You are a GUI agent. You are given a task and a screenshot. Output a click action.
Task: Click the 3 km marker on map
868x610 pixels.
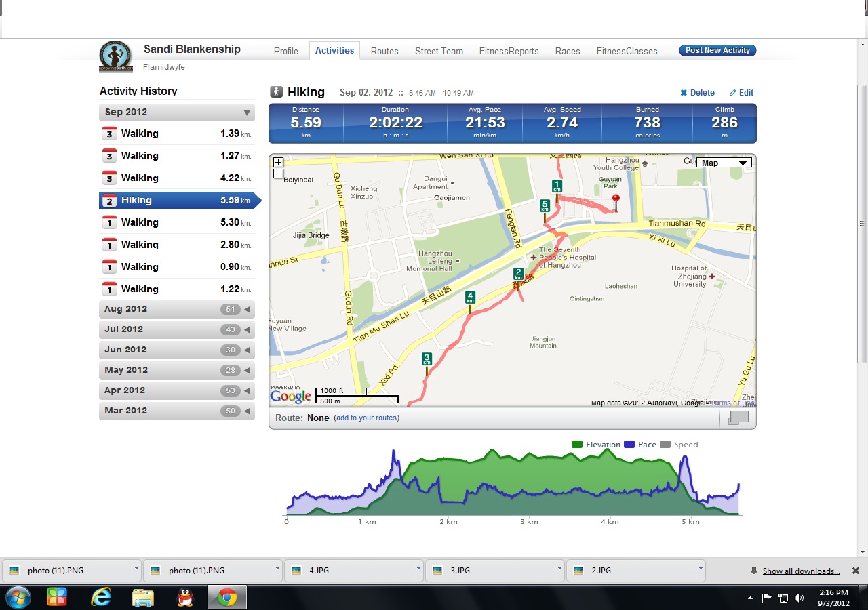427,359
